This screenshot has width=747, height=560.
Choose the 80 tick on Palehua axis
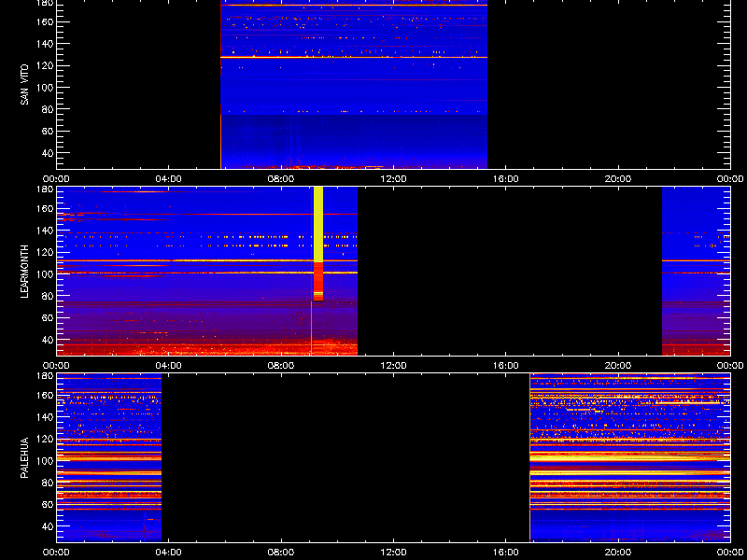[x=47, y=483]
